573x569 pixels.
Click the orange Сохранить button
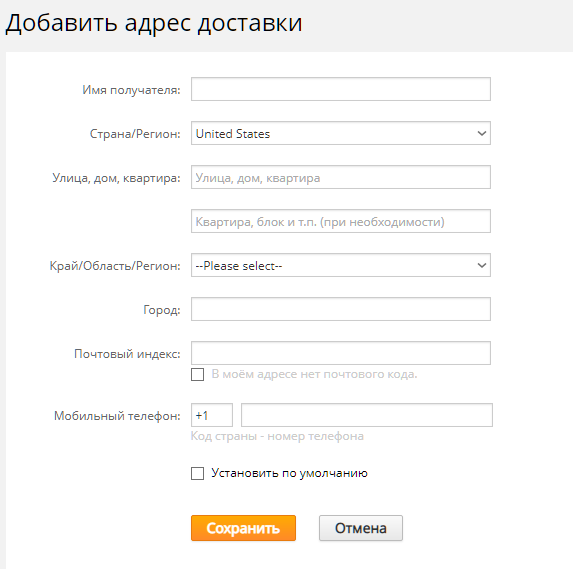pos(243,528)
